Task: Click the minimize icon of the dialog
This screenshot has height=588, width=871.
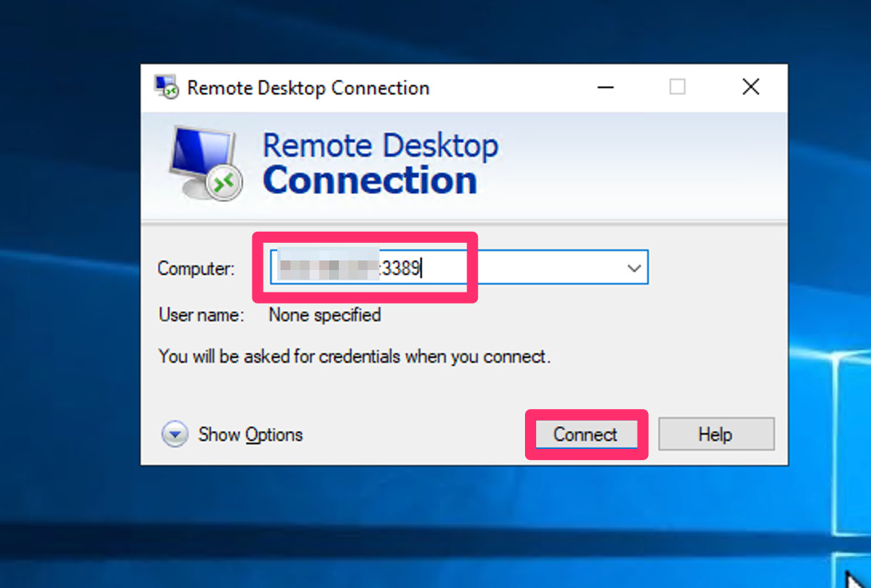Action: click(x=606, y=86)
